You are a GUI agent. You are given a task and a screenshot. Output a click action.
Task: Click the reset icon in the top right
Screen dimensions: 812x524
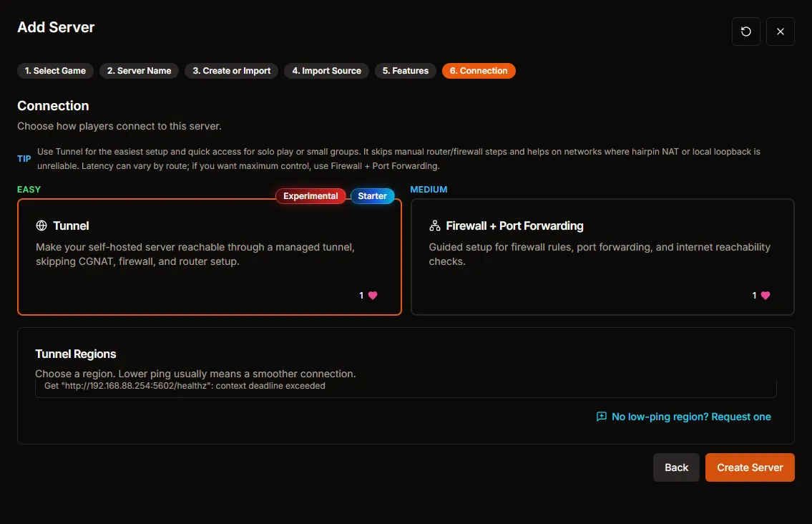[745, 31]
